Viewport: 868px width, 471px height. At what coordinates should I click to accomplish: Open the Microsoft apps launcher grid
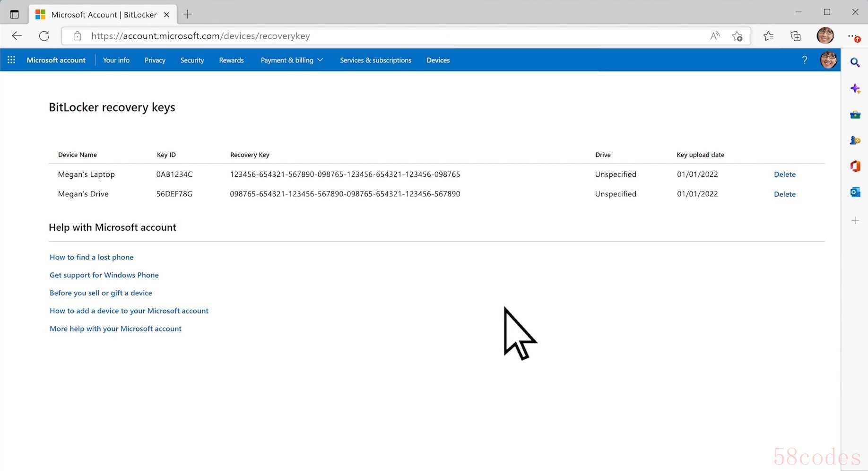[11, 60]
